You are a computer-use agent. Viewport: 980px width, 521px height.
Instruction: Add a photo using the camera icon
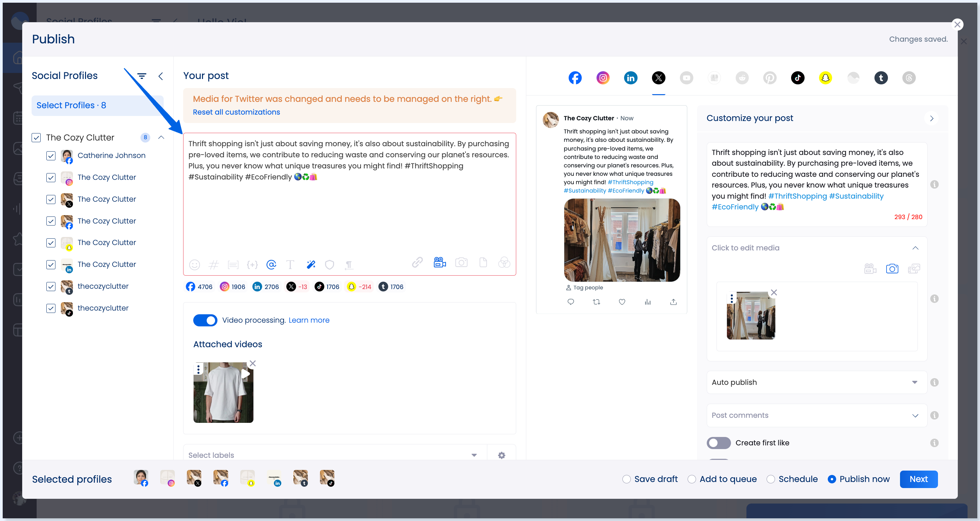tap(461, 263)
